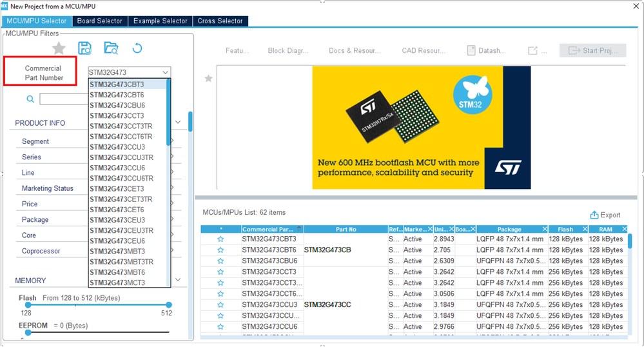This screenshot has height=347, width=644.
Task: Switch to the Cross Selector tab
Action: click(x=220, y=21)
